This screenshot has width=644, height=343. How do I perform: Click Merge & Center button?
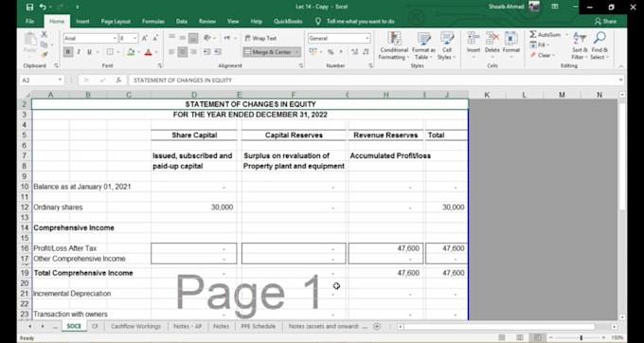(x=268, y=52)
